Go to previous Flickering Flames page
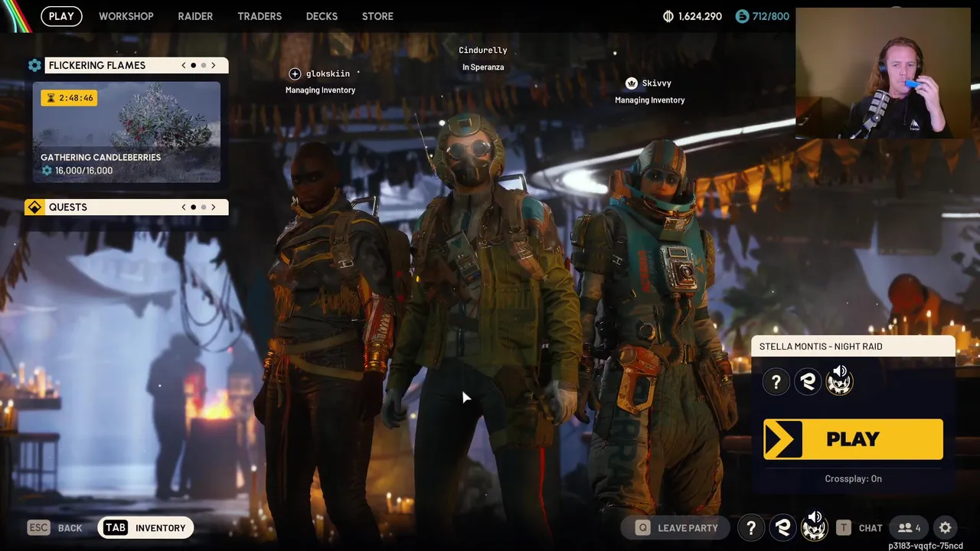Image resolution: width=980 pixels, height=551 pixels. (x=184, y=65)
